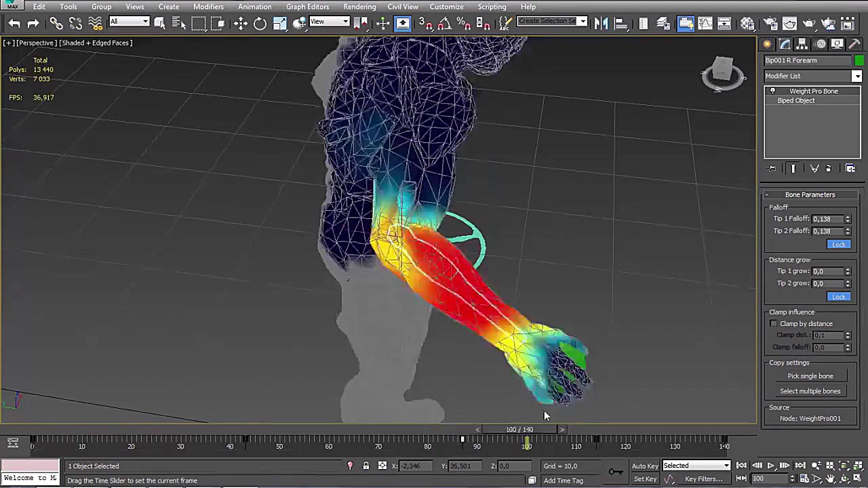
Task: Toggle the Distance grow Lock button
Action: click(839, 297)
